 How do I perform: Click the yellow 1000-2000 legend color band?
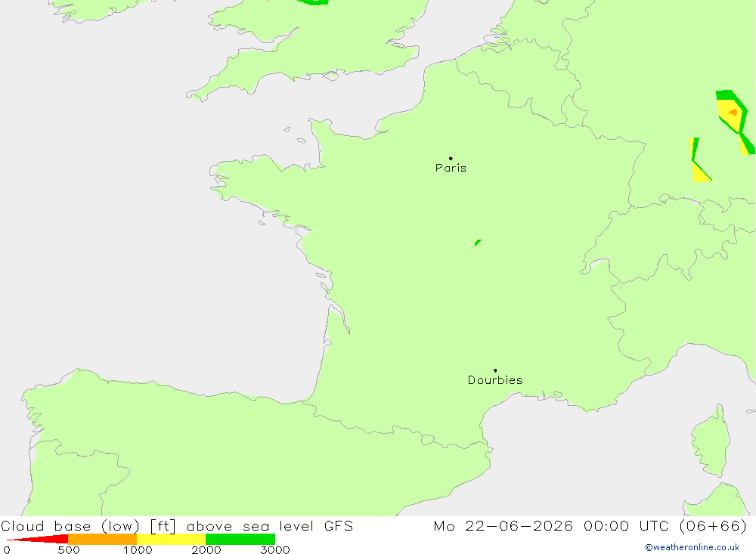[x=171, y=539]
